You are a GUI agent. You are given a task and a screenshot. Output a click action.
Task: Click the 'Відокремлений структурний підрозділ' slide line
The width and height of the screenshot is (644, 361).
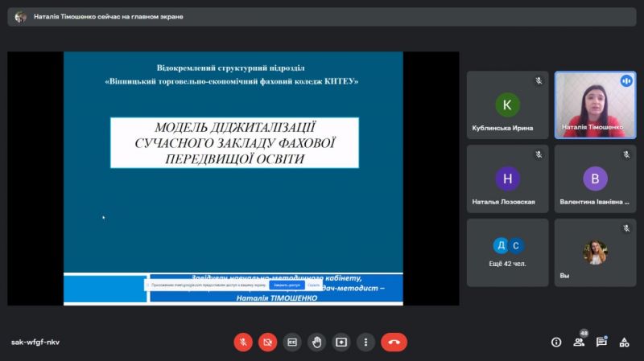(x=230, y=68)
